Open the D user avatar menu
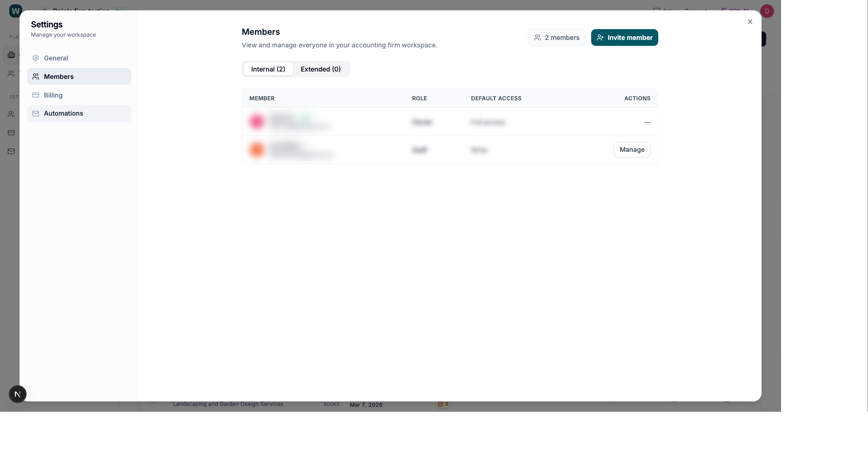The height and width of the screenshot is (457, 868). [x=767, y=11]
